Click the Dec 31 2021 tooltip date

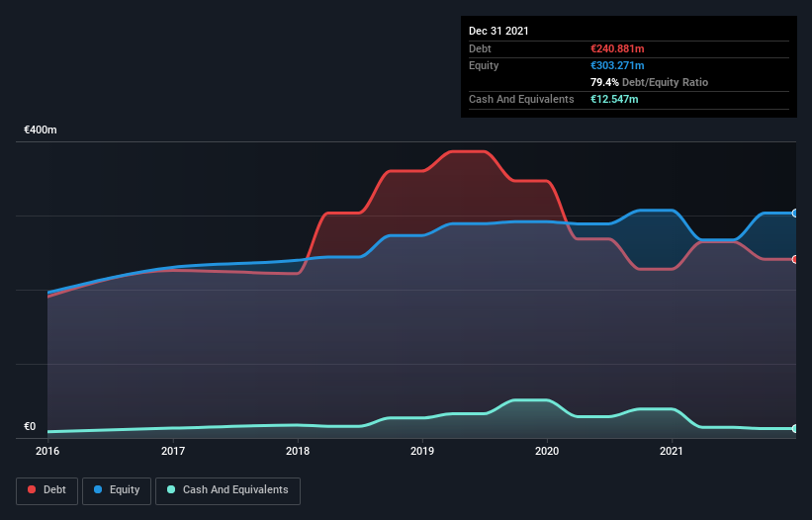[498, 31]
